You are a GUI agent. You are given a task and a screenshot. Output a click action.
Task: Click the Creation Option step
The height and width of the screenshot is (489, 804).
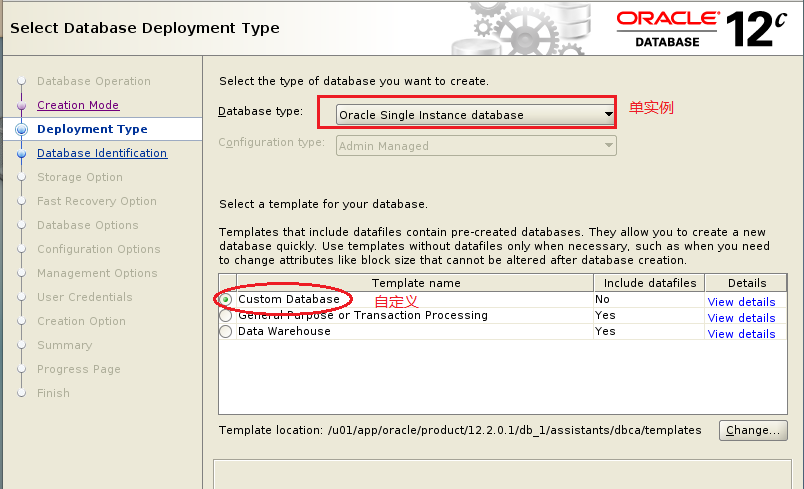click(x=82, y=321)
